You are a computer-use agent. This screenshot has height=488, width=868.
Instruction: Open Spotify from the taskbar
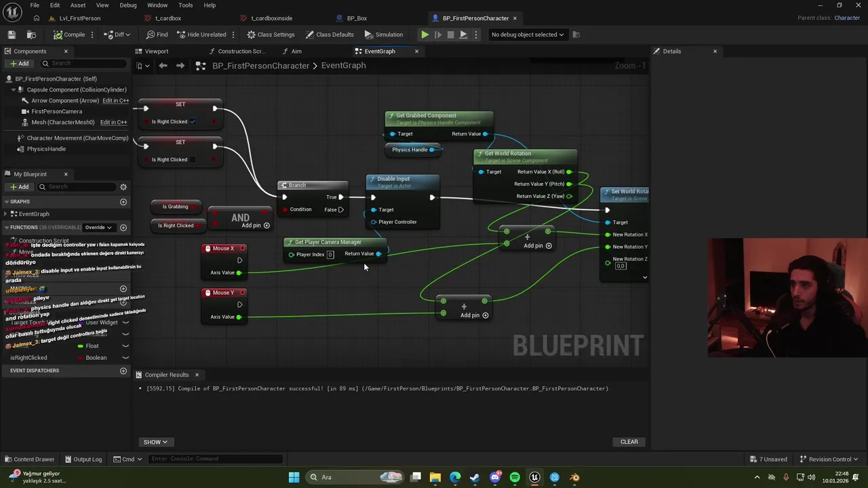pos(515,477)
